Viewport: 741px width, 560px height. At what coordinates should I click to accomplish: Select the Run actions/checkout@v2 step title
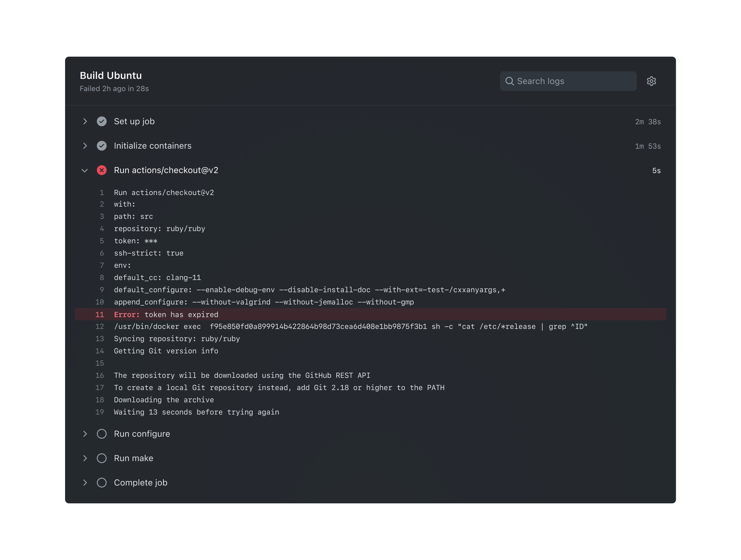pyautogui.click(x=166, y=170)
